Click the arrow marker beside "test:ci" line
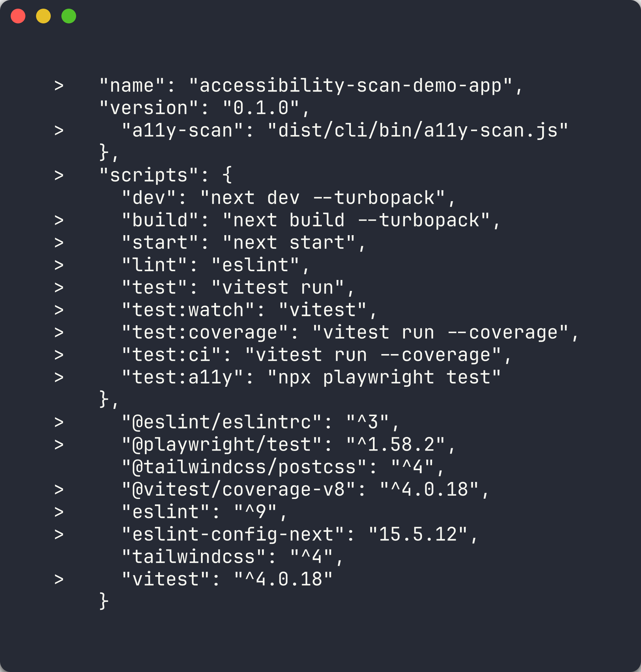 pyautogui.click(x=59, y=355)
